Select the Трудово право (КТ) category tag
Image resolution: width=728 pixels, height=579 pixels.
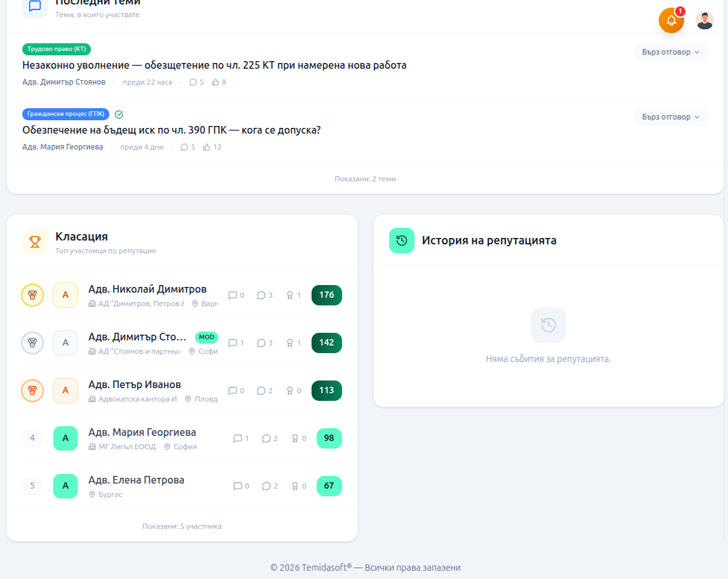coord(57,49)
